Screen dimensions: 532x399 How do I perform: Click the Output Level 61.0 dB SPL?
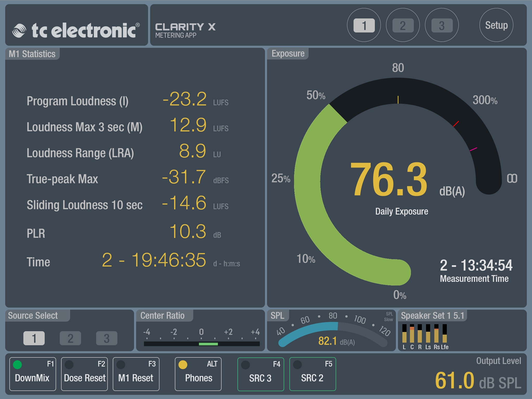click(x=478, y=381)
